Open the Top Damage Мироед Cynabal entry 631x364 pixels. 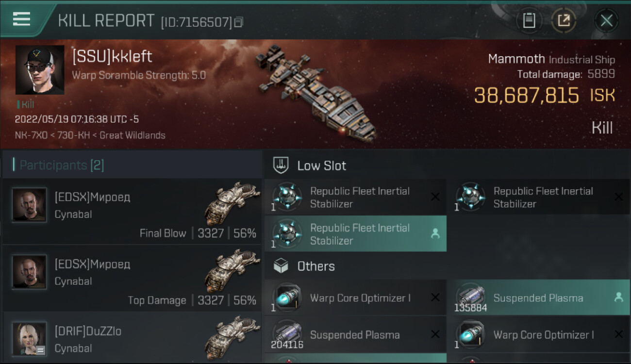point(132,279)
